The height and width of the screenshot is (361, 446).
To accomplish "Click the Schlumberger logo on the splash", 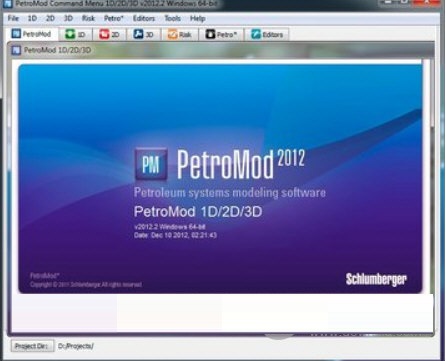I will [x=376, y=279].
